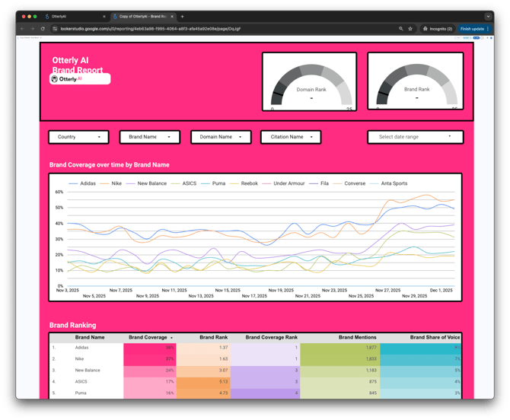Screen dimensions: 510x420
Task: Click the zoom magnifier icon in address bar
Action: tap(401, 29)
